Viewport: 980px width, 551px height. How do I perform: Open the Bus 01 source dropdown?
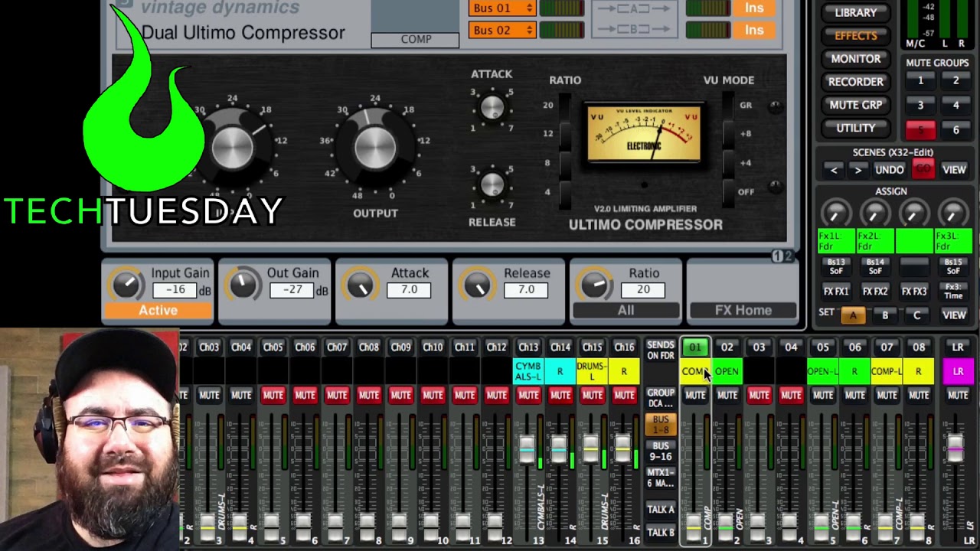pyautogui.click(x=502, y=8)
